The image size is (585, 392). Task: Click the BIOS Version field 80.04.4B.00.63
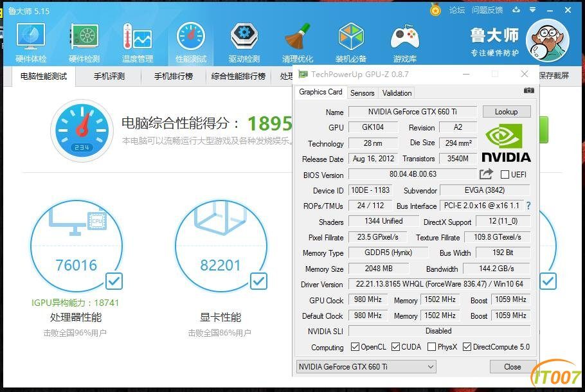point(413,174)
